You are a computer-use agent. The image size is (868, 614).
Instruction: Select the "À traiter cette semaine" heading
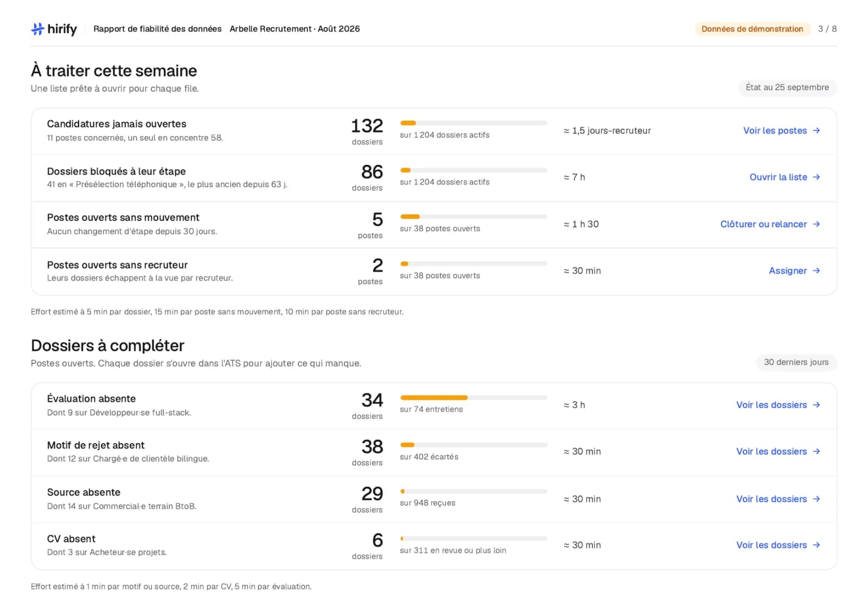click(114, 71)
